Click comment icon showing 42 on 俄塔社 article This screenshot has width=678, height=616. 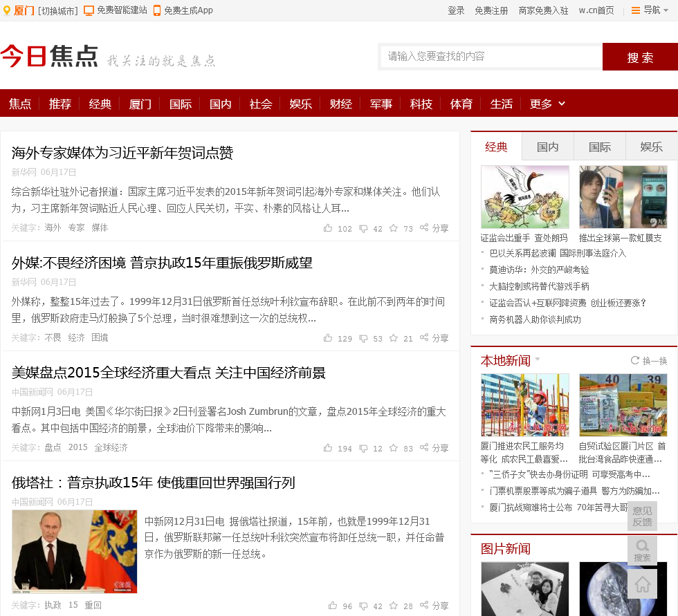point(364,606)
